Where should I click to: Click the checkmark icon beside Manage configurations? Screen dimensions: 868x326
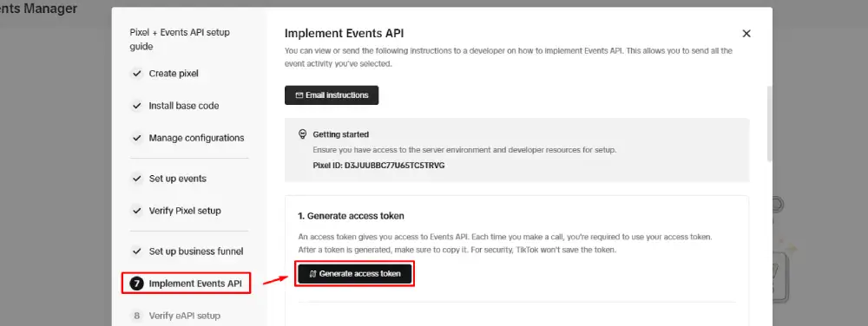click(x=137, y=138)
